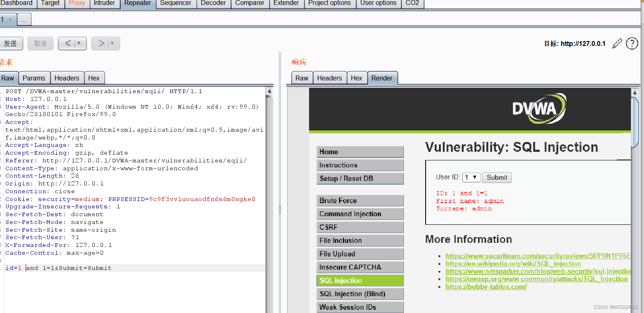Open the Intruder tab
This screenshot has width=644, height=313.
point(104,3)
